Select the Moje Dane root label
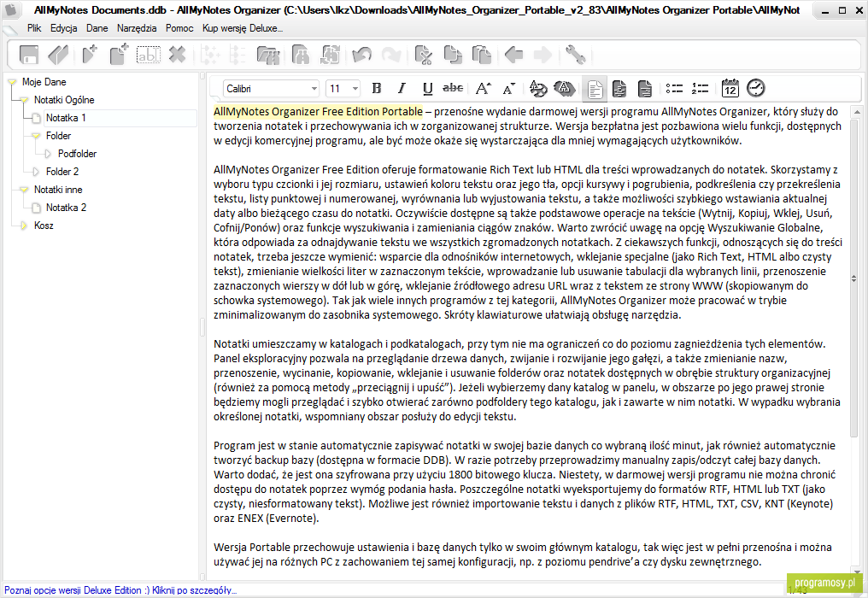This screenshot has height=598, width=868. click(44, 82)
